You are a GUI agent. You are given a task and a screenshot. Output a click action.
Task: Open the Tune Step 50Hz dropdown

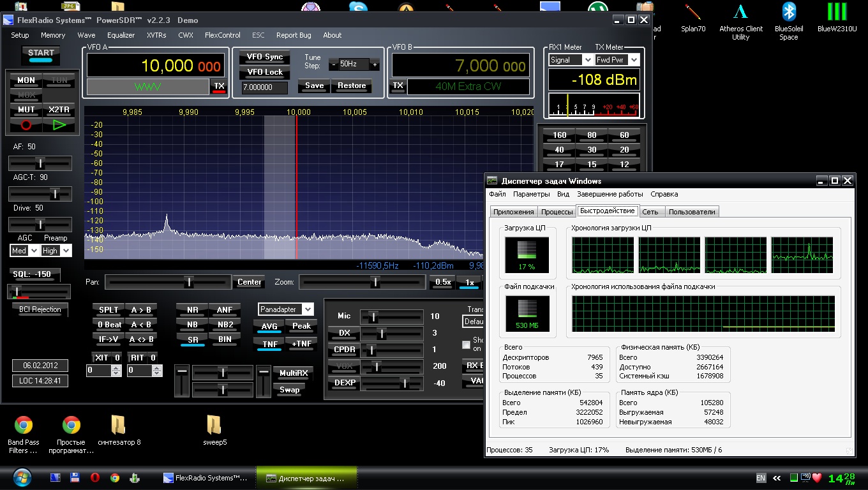point(354,64)
